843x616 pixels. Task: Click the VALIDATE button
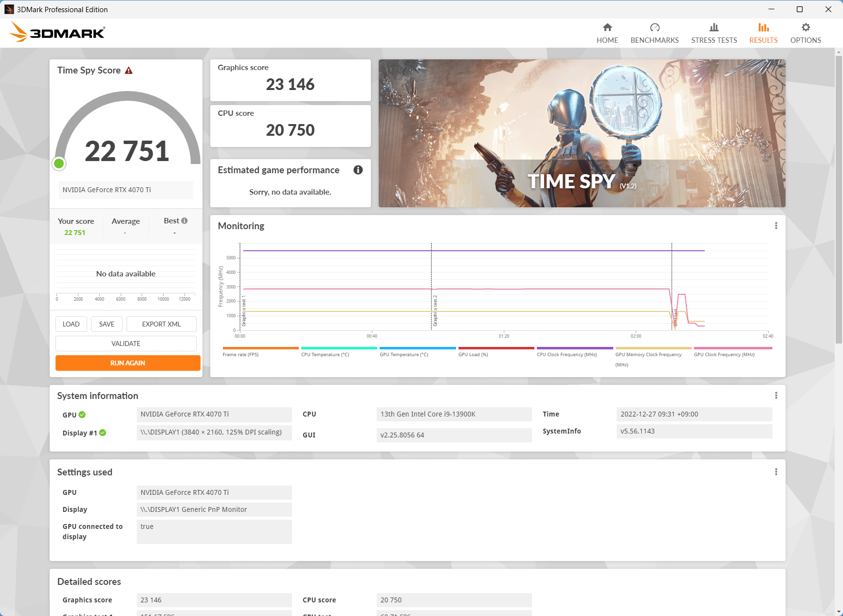point(126,344)
